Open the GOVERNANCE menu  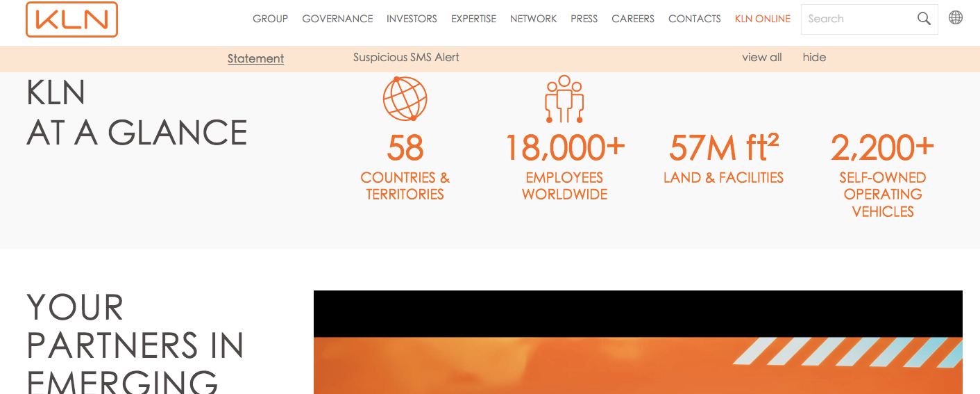[x=337, y=19]
